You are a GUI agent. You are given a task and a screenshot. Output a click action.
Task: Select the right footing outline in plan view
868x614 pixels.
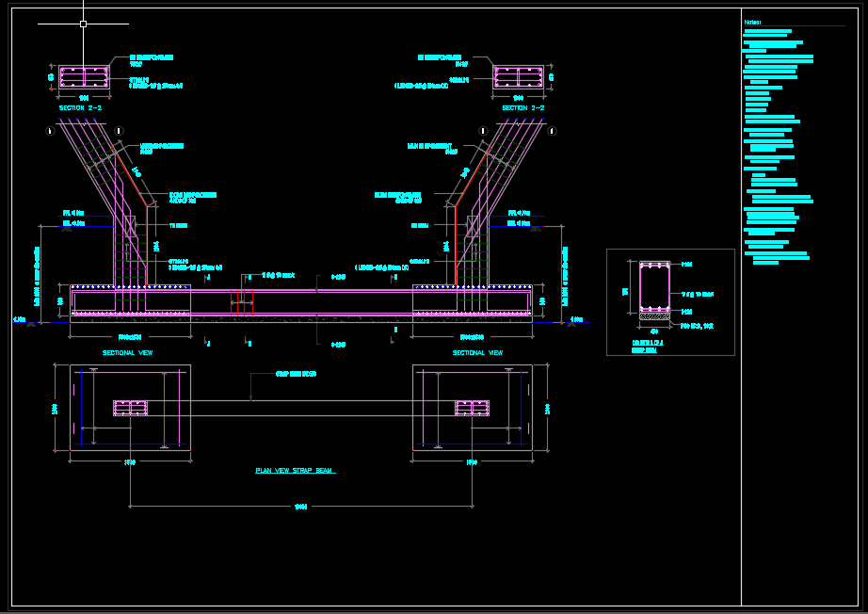coord(473,408)
